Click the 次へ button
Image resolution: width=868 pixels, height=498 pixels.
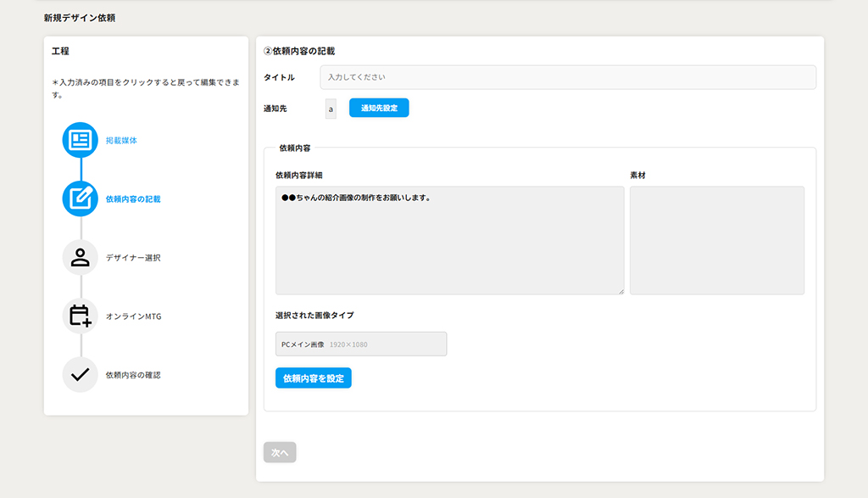(280, 452)
